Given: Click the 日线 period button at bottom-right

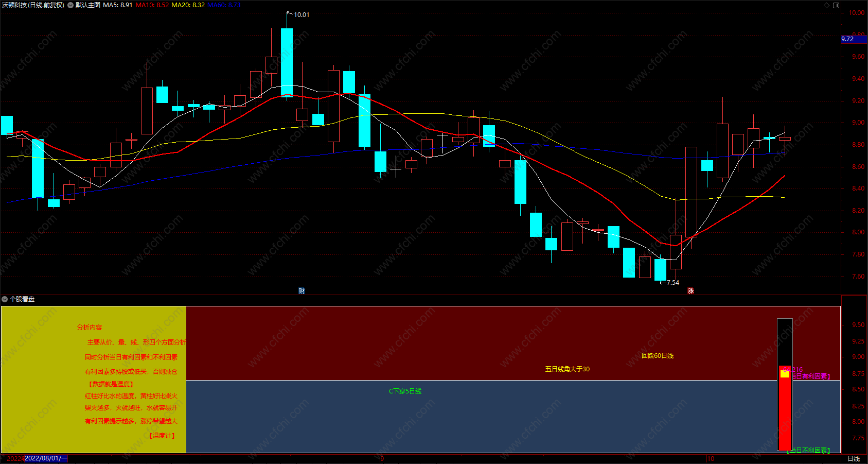Looking at the screenshot, I should pos(854,458).
